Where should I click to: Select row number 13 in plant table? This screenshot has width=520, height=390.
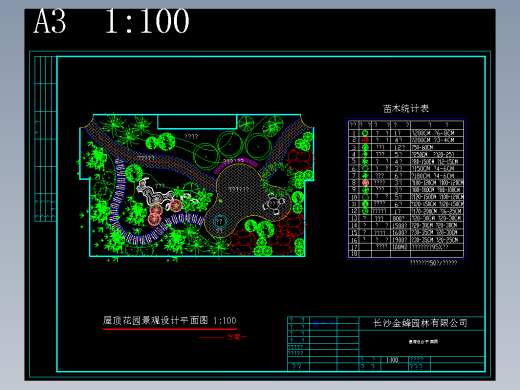tap(354, 218)
